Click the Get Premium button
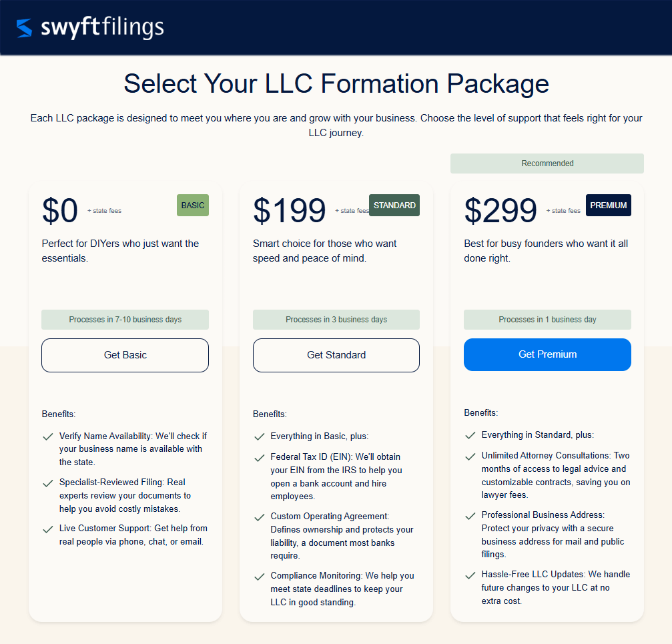 (x=547, y=354)
